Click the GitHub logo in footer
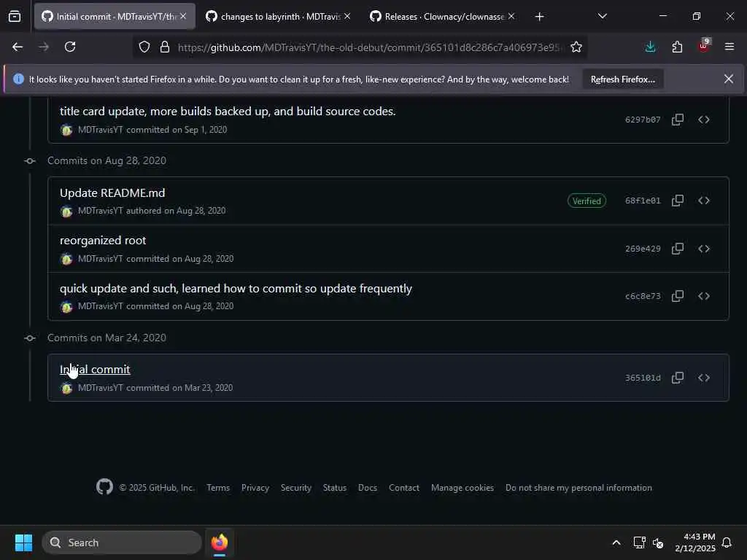Viewport: 747px width, 560px height. 104,486
